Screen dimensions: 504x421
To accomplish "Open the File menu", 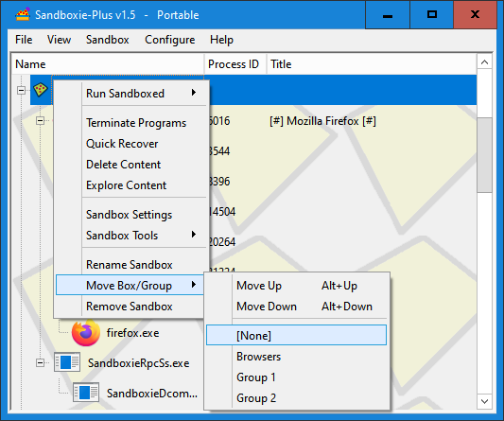I will pos(24,40).
